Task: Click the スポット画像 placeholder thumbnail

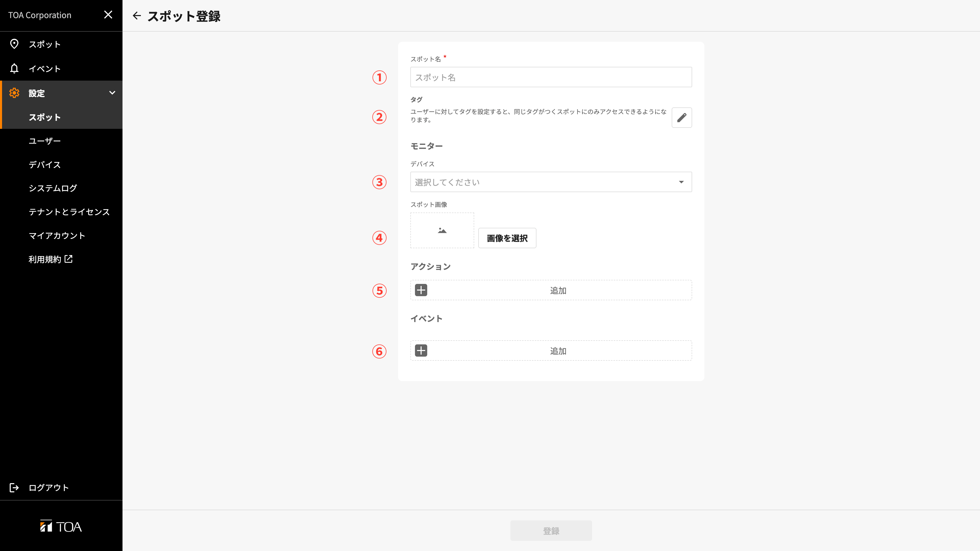Action: [x=442, y=230]
